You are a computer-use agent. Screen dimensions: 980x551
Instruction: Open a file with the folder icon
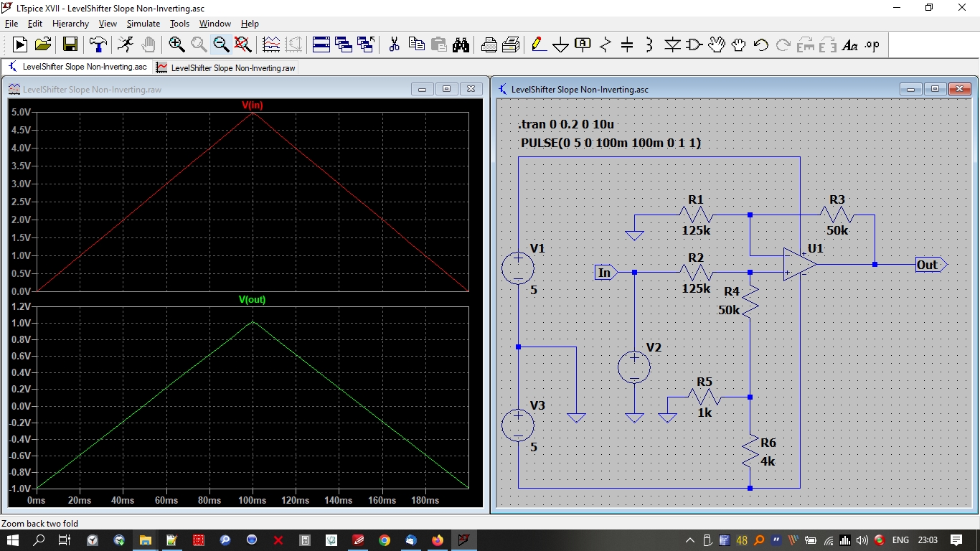[43, 44]
